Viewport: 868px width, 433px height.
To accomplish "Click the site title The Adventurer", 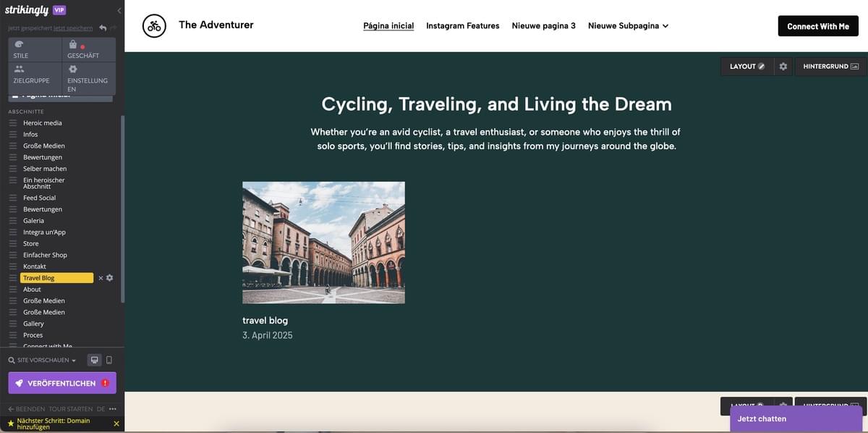I will pyautogui.click(x=216, y=25).
